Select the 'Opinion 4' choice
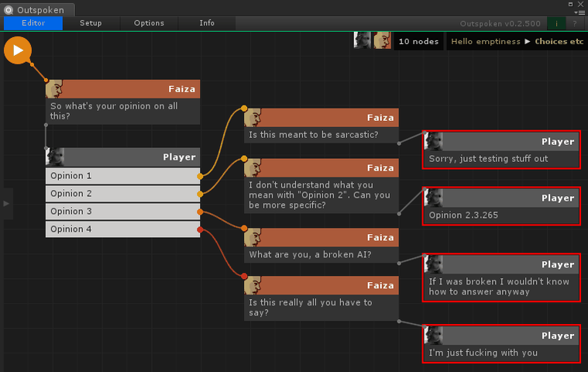The image size is (588, 372). pyautogui.click(x=122, y=229)
